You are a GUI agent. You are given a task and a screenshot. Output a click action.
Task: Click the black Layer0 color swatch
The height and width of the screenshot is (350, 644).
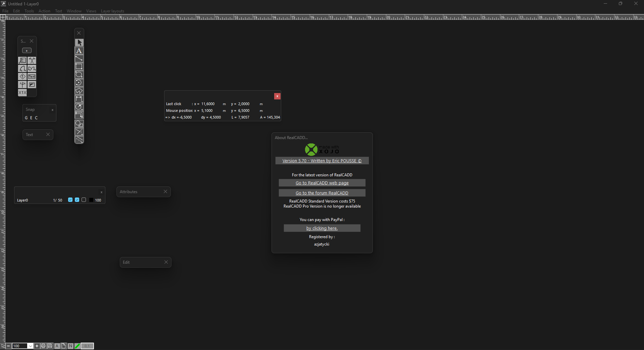pos(91,200)
